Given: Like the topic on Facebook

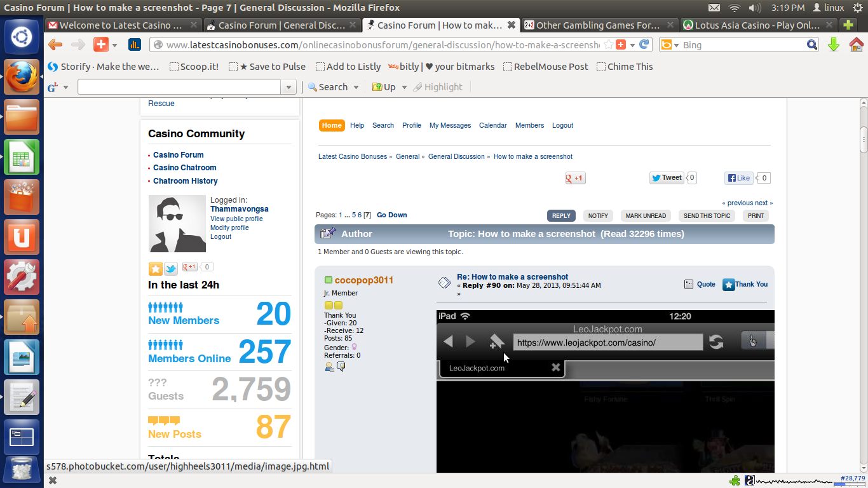Looking at the screenshot, I should [x=739, y=178].
